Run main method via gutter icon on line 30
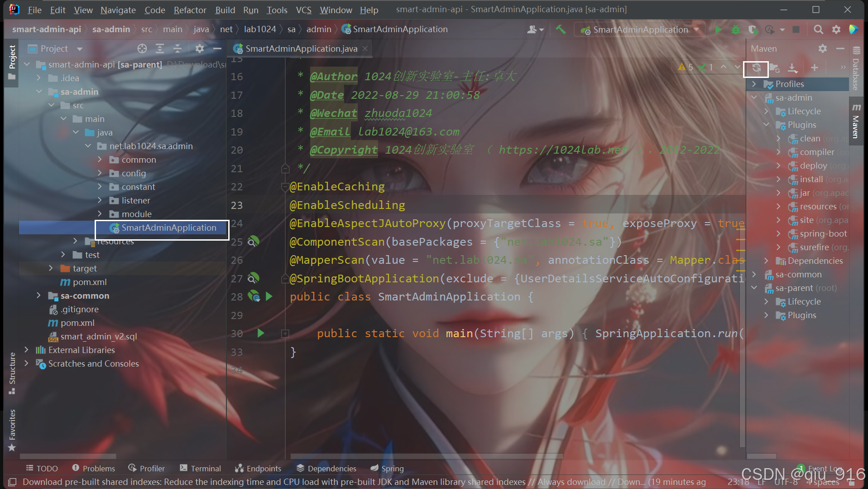 [x=260, y=333]
